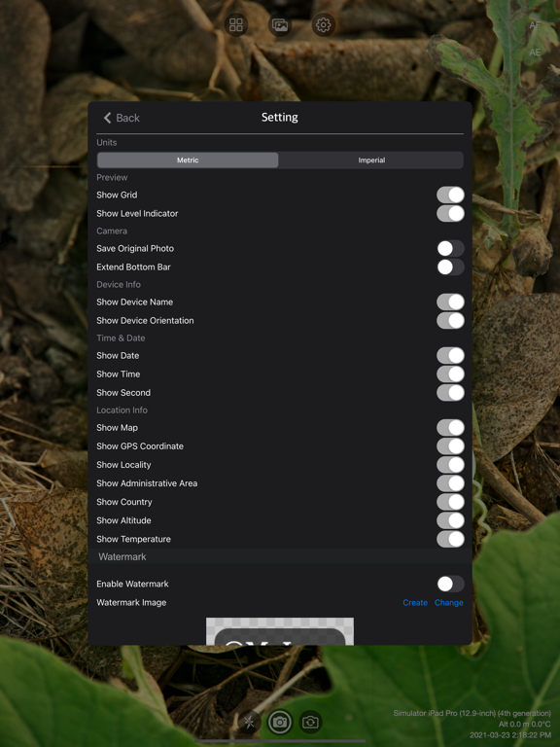This screenshot has height=747, width=560.
Task: Enable the Save Original Photo switch
Action: click(450, 248)
